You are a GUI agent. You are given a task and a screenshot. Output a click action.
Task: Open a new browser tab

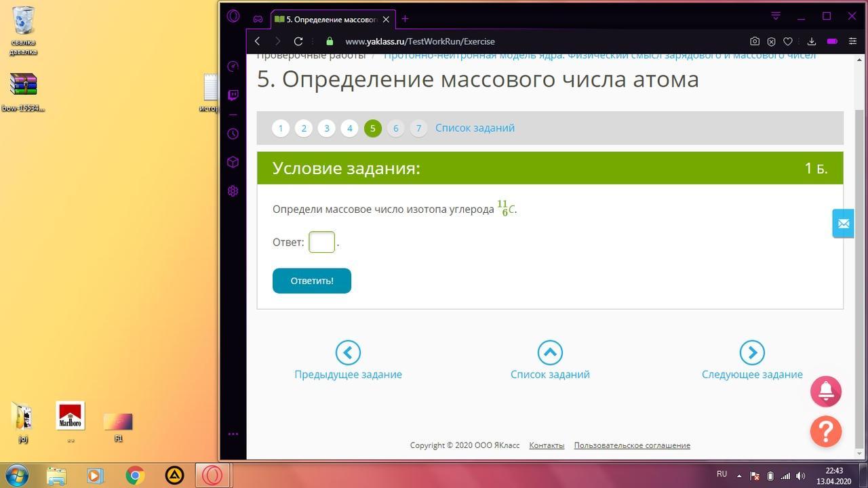[405, 19]
